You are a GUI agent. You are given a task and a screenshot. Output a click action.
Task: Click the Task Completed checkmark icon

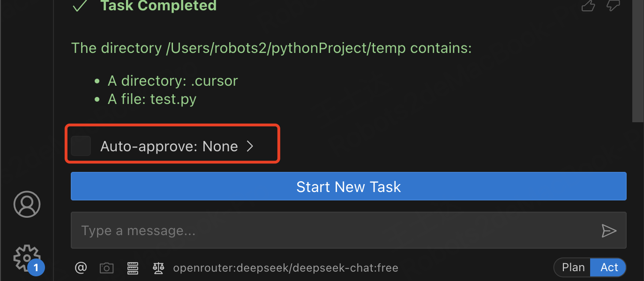pos(81,6)
